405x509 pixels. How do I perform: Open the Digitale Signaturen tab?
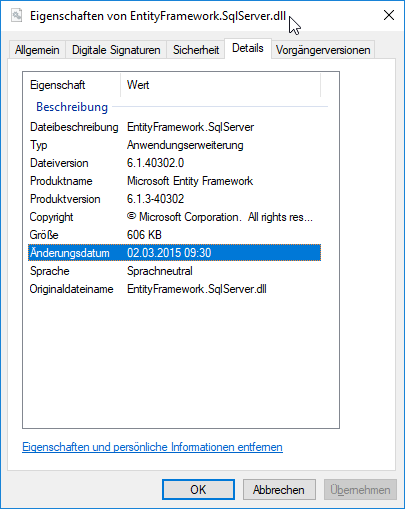(116, 50)
